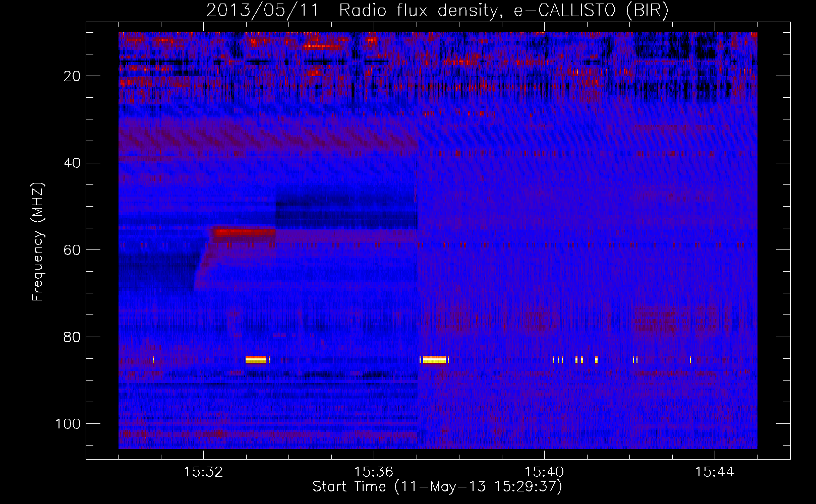Click the 60 frequency tick label
The height and width of the screenshot is (504, 816).
pos(72,250)
